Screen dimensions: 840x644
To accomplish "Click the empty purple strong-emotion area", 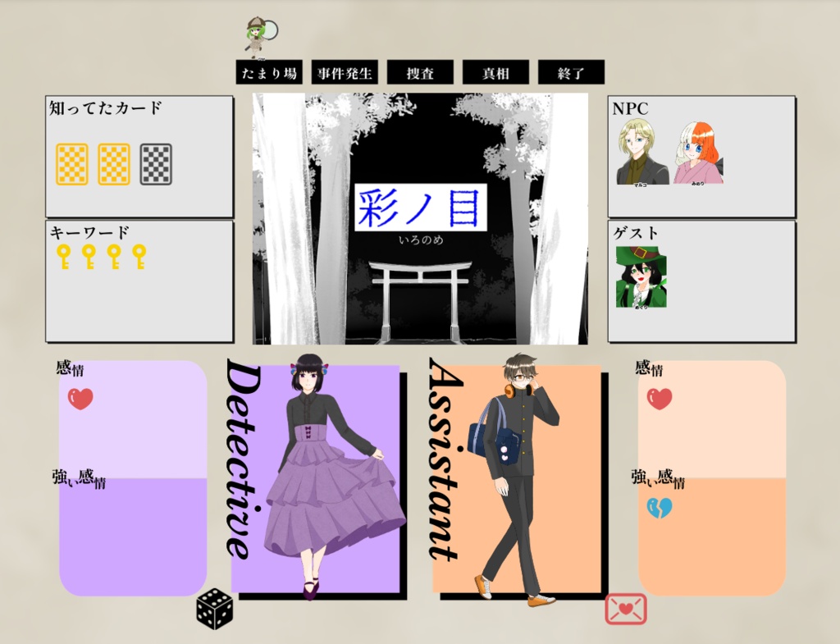I will (x=133, y=538).
